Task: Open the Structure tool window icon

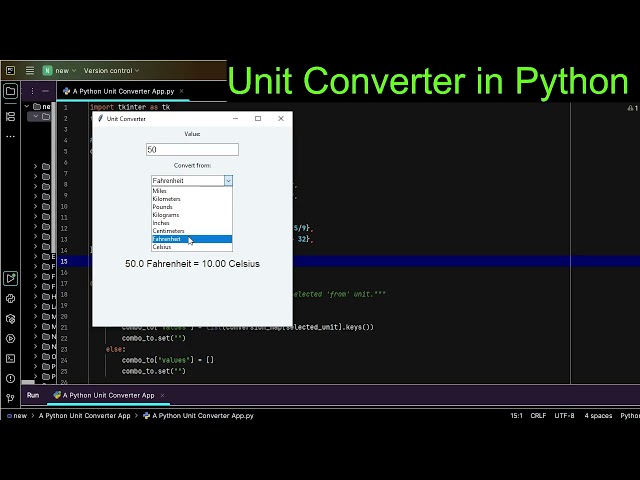Action: click(11, 117)
